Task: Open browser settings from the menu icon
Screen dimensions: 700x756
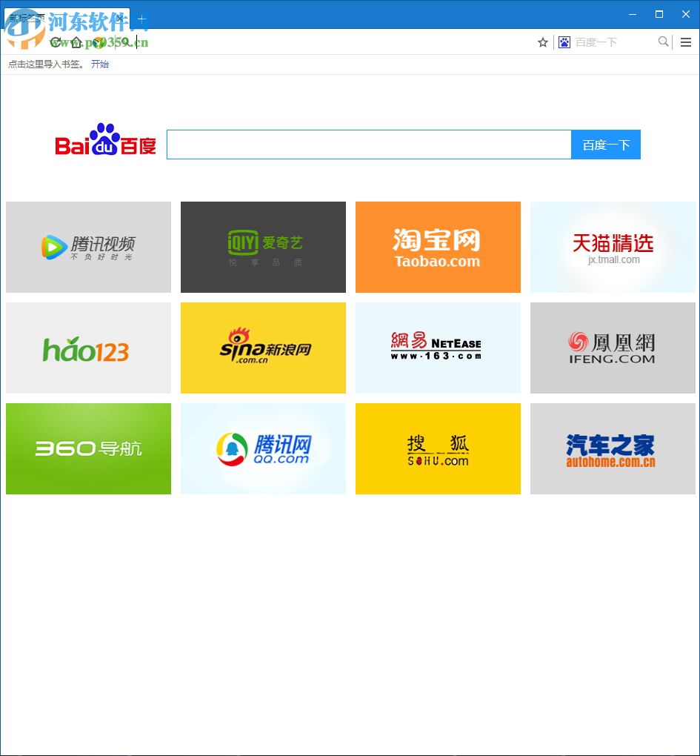Action: click(685, 42)
